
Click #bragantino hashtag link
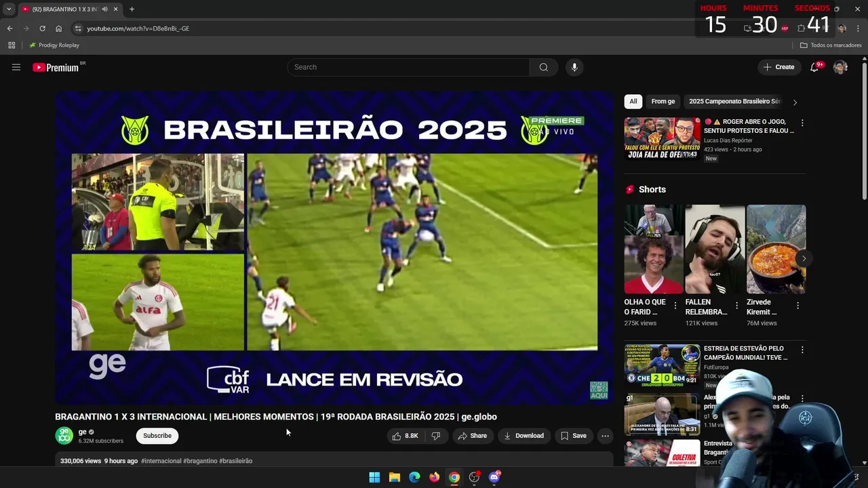pyautogui.click(x=200, y=461)
